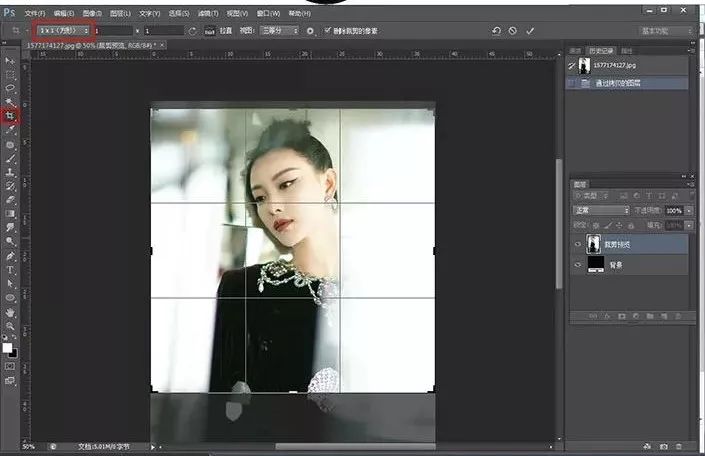Toggle the Delete Cropped Pixels checkbox

327,31
